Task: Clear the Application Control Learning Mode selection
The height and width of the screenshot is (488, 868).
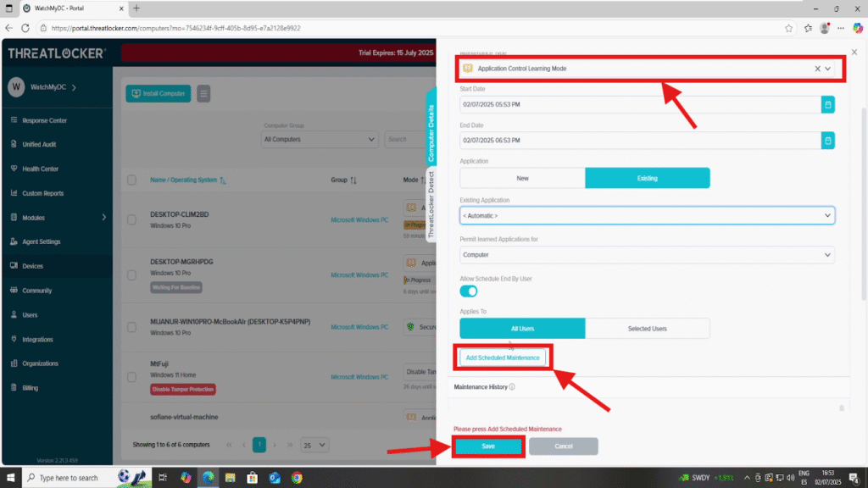Action: (817, 69)
